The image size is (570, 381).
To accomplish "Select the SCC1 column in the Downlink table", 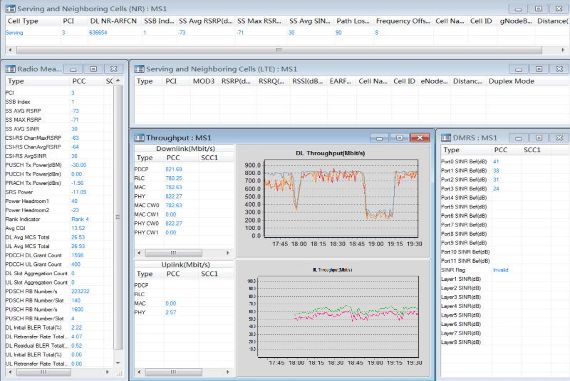I will [209, 157].
